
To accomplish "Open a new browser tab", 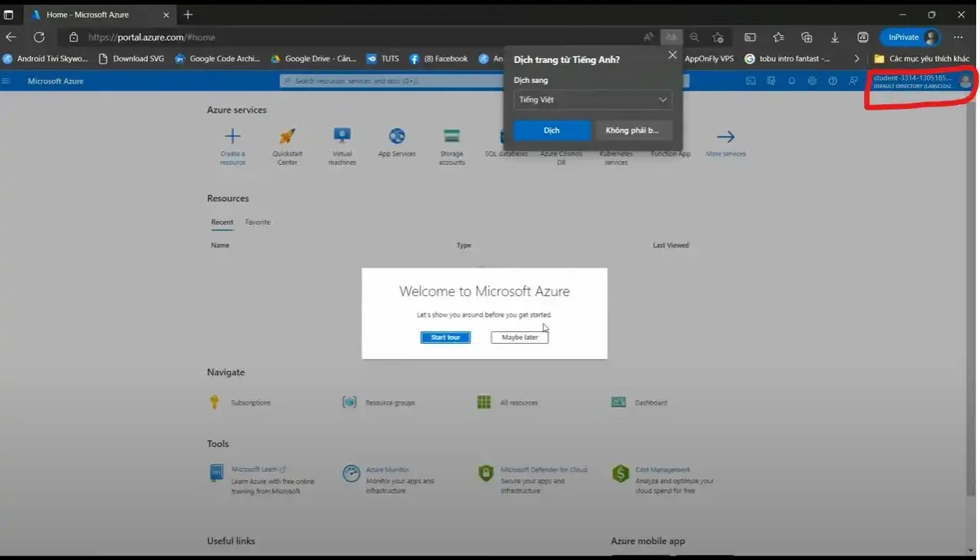I will pos(188,15).
